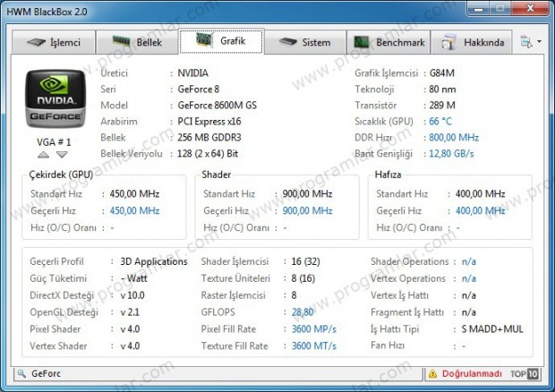Viewport: 555px width, 392px height.
Task: Click the 800,00 MHz DDR speed value
Action: 454,137
